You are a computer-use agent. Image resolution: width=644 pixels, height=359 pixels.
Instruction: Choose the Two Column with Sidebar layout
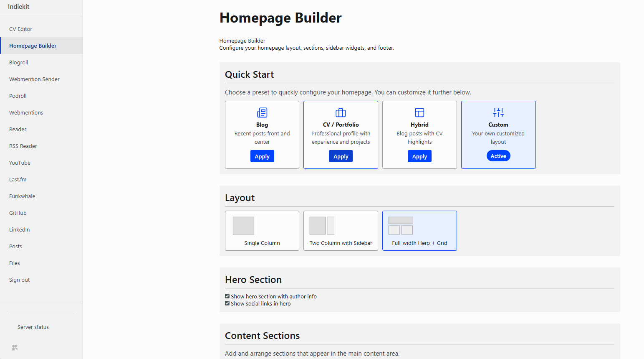[x=341, y=231]
